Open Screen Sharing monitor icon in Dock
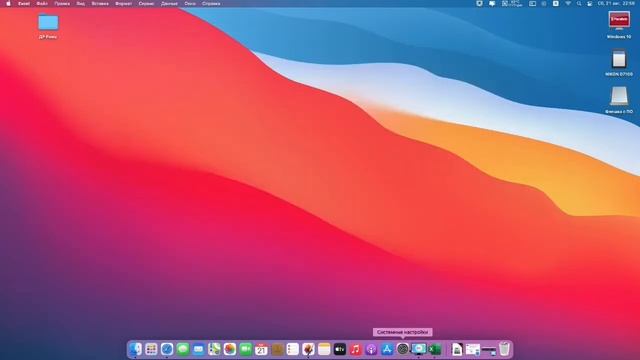 tap(419, 349)
